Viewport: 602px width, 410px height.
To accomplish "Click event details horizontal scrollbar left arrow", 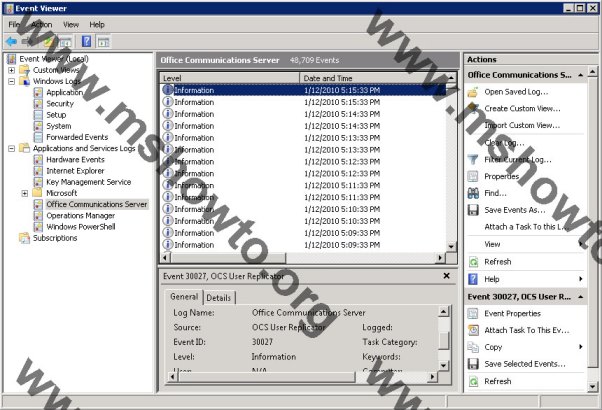I will pyautogui.click(x=172, y=377).
